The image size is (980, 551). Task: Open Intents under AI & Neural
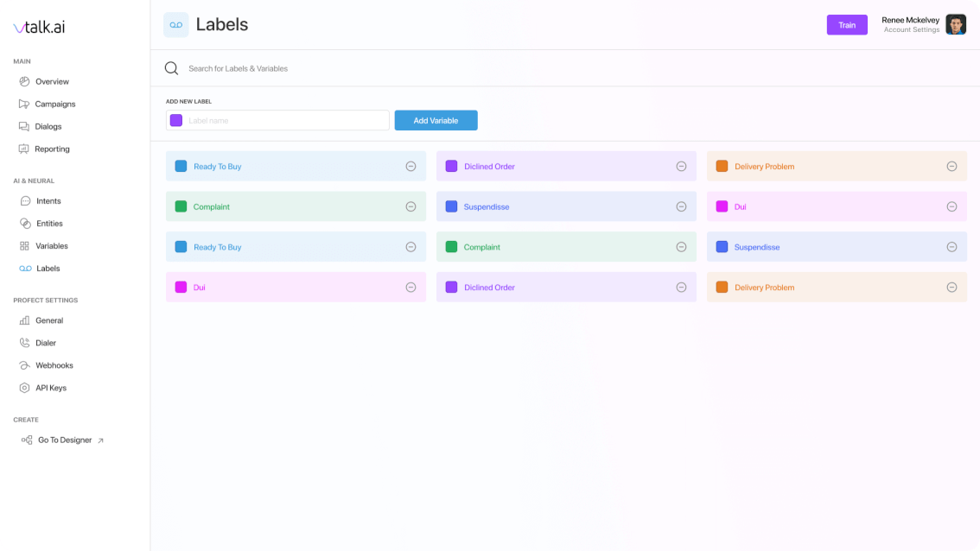tap(48, 201)
